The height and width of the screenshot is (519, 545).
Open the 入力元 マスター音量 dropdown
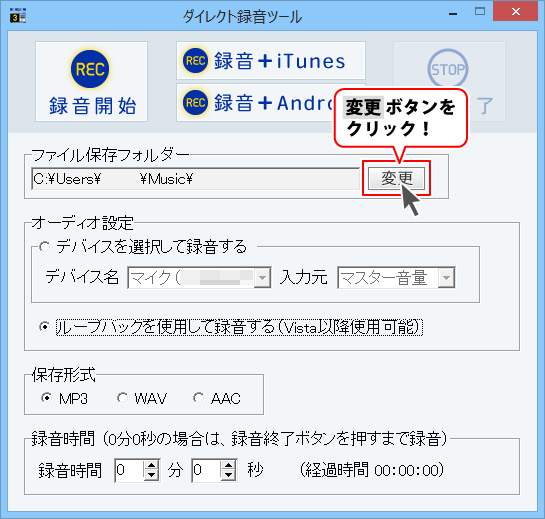396,278
